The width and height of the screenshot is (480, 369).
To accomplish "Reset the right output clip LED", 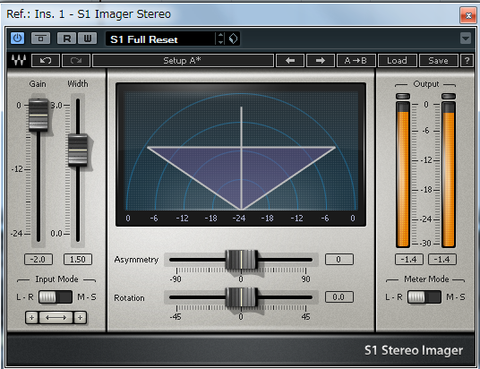I will [x=448, y=96].
